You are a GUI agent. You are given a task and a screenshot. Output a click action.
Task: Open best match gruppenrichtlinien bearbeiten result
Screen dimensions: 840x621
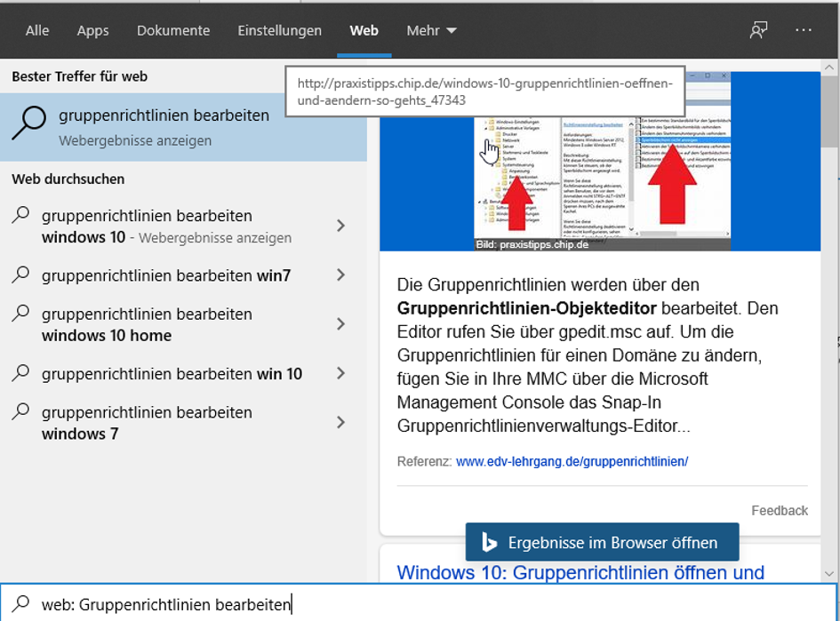(183, 127)
